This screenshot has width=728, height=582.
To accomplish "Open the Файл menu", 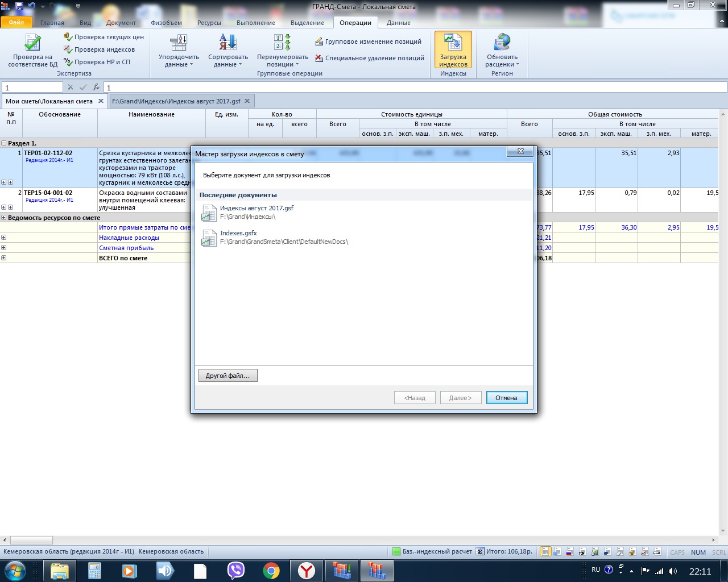I will coord(16,23).
